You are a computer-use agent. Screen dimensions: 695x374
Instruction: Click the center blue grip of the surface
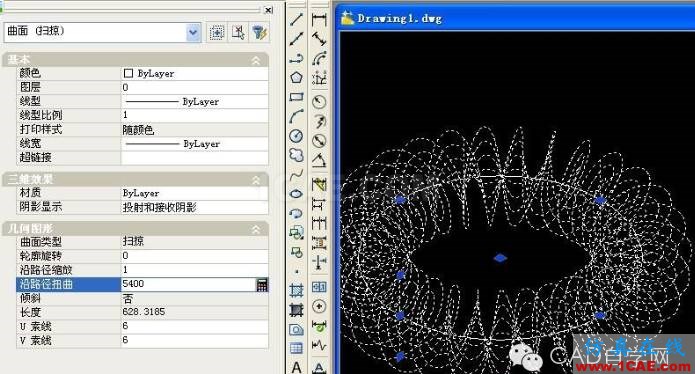500,258
